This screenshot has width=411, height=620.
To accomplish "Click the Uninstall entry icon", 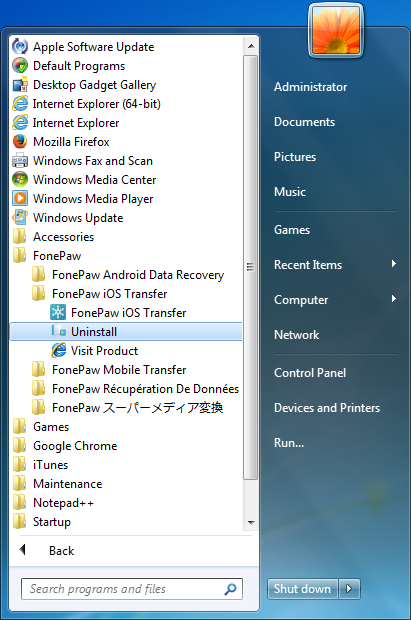I will click(59, 331).
